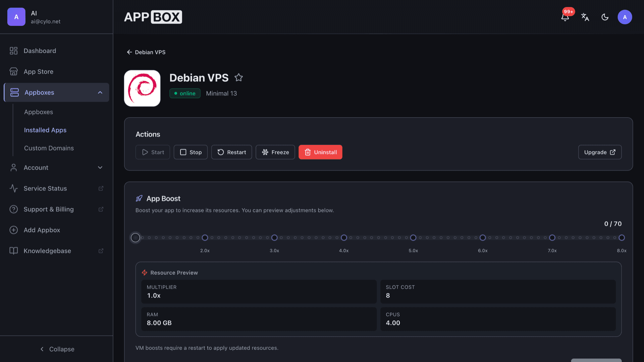
Task: Set boost slider to 4.0x marker
Action: (344, 238)
